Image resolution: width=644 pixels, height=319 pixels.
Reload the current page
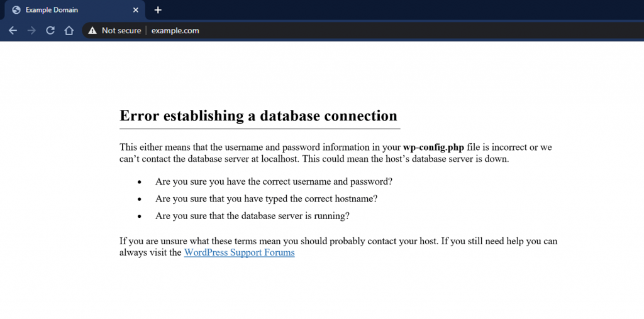(x=50, y=30)
